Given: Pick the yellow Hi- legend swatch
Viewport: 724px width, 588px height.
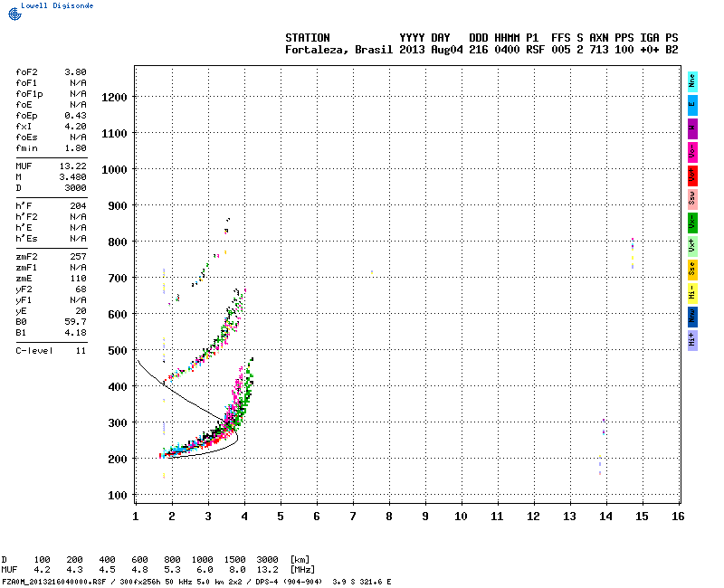Looking at the screenshot, I should click(692, 293).
